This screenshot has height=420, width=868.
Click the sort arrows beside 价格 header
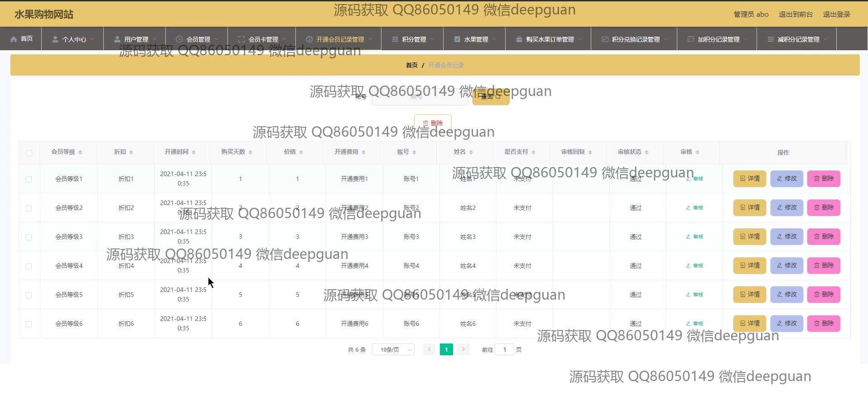point(301,152)
